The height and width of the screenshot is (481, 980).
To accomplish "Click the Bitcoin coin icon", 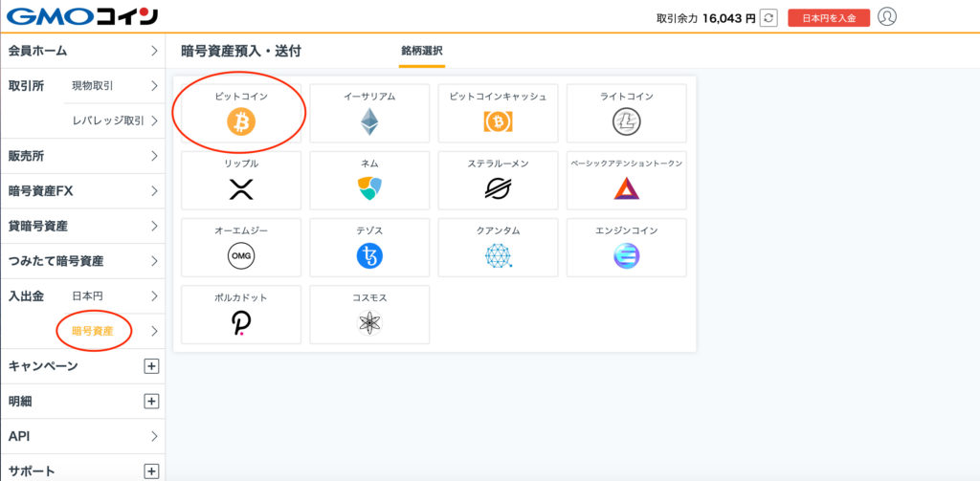I will point(241,122).
